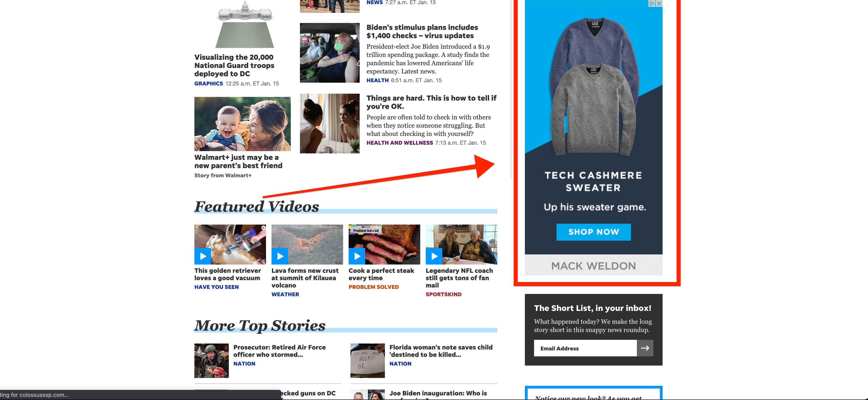Close the Mack Weldon ad
This screenshot has height=400, width=868.
point(659,3)
